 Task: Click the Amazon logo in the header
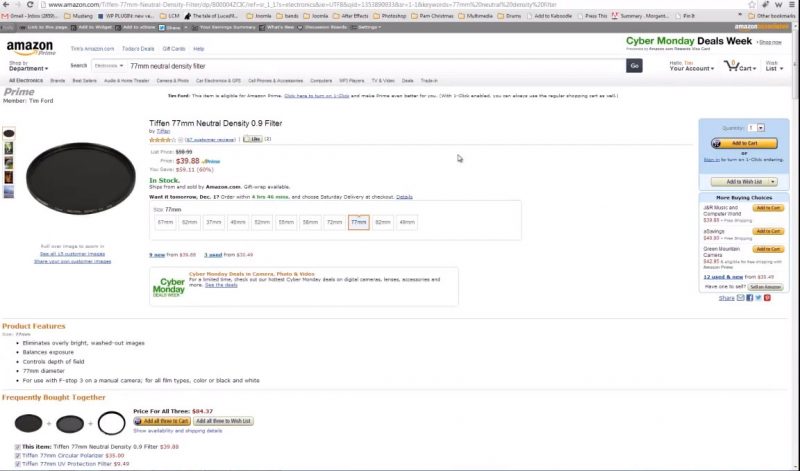pyautogui.click(x=30, y=48)
